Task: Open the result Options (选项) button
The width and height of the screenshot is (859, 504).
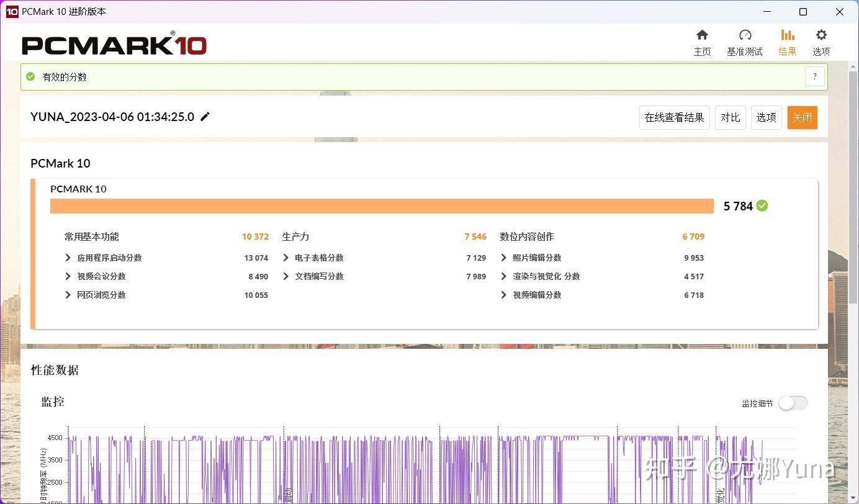Action: point(766,117)
